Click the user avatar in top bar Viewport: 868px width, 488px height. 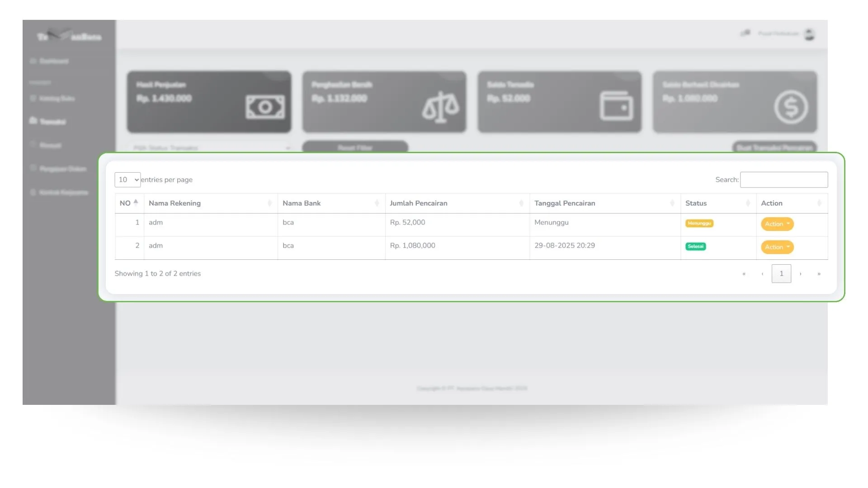809,34
